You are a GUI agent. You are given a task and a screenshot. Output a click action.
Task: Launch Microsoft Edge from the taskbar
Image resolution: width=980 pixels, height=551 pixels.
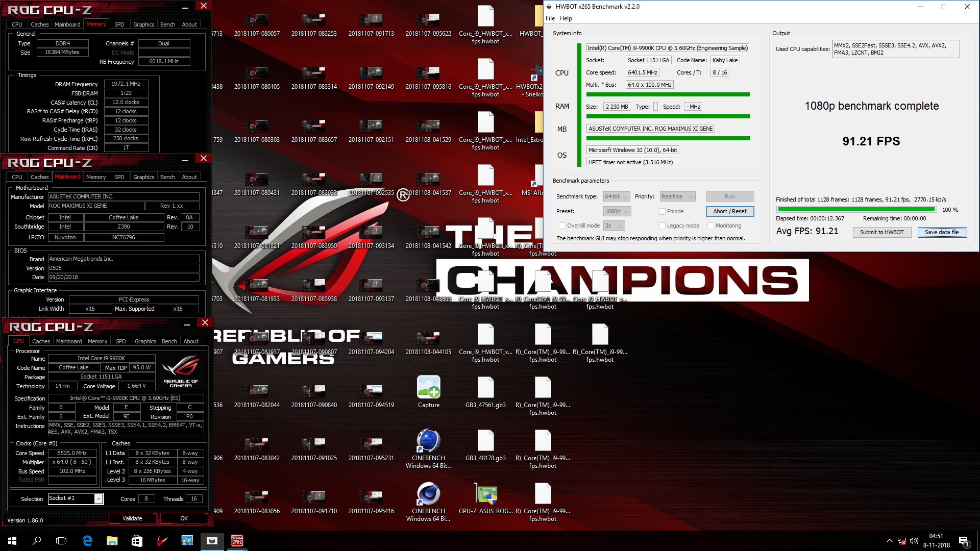point(87,541)
